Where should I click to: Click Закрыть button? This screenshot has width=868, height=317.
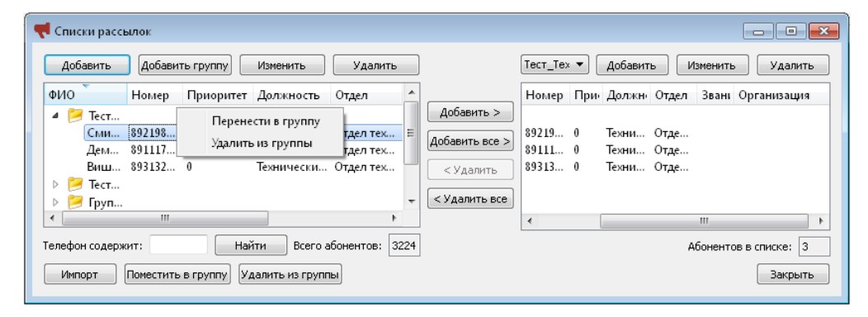pos(793,274)
